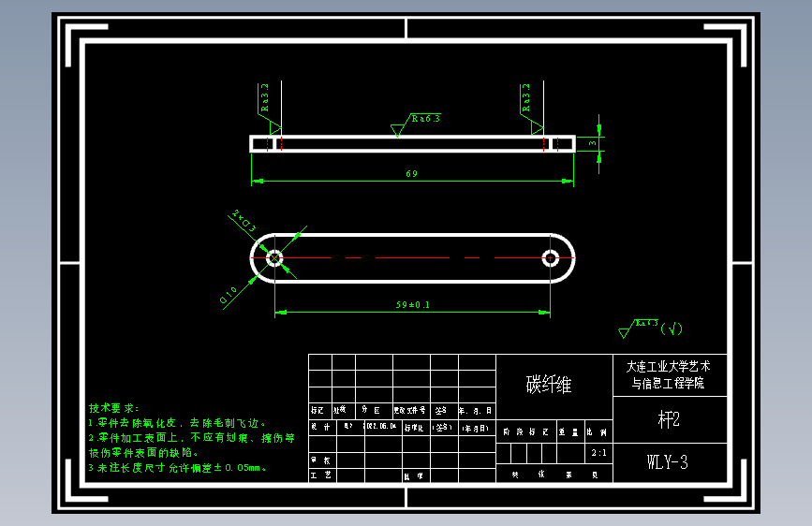This screenshot has width=812, height=526.
Task: Select the 59±0.1 hole spacing dimension
Action: (x=413, y=305)
